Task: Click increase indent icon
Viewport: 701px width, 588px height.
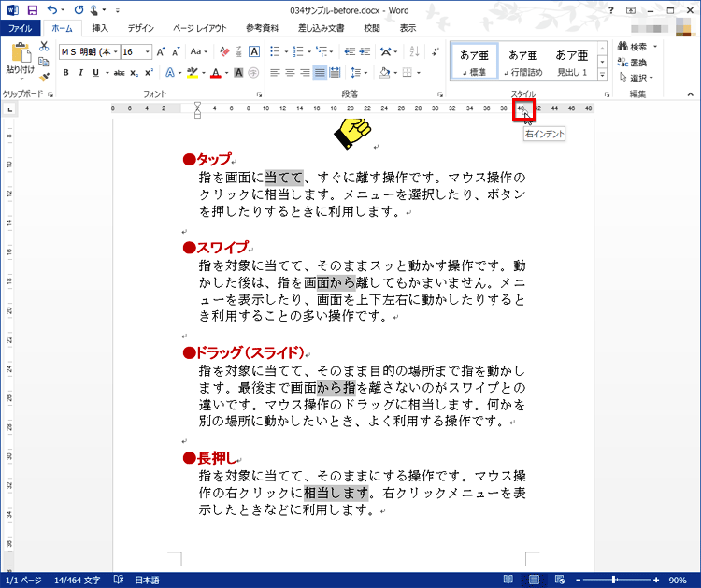Action: (x=365, y=51)
